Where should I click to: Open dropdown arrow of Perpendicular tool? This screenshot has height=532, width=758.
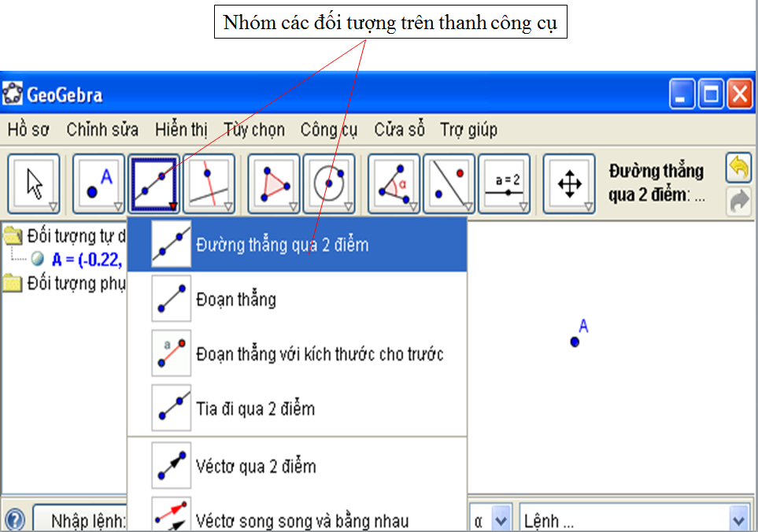pyautogui.click(x=228, y=207)
